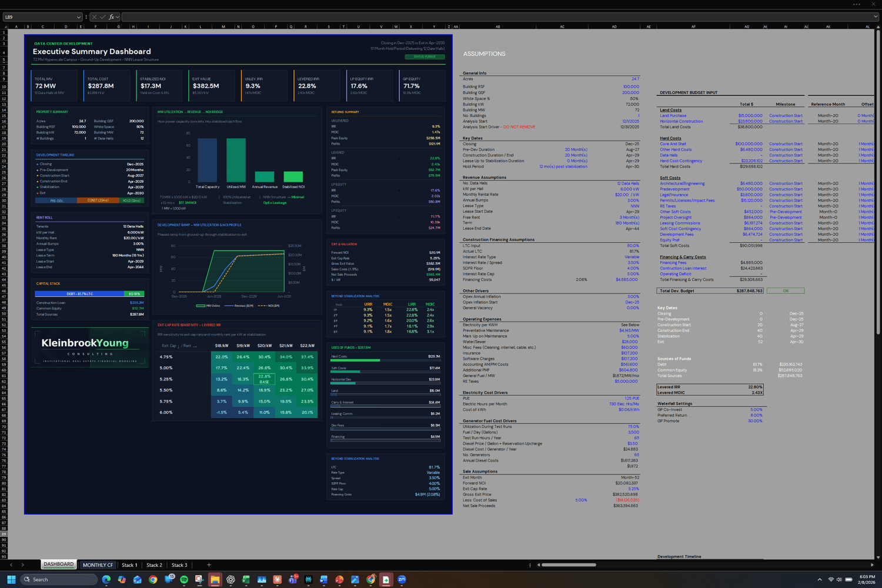Add a new sheet with plus icon
The image size is (882, 588).
tap(209, 565)
